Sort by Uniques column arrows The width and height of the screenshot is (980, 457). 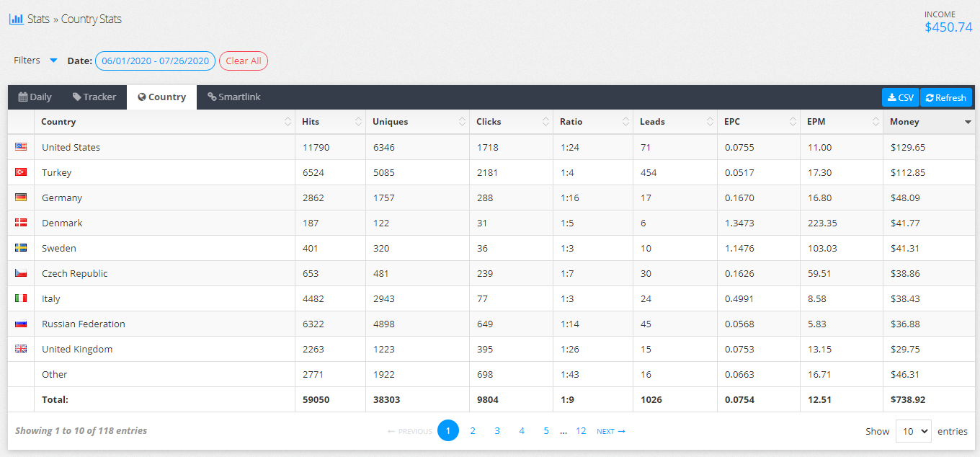coord(463,122)
